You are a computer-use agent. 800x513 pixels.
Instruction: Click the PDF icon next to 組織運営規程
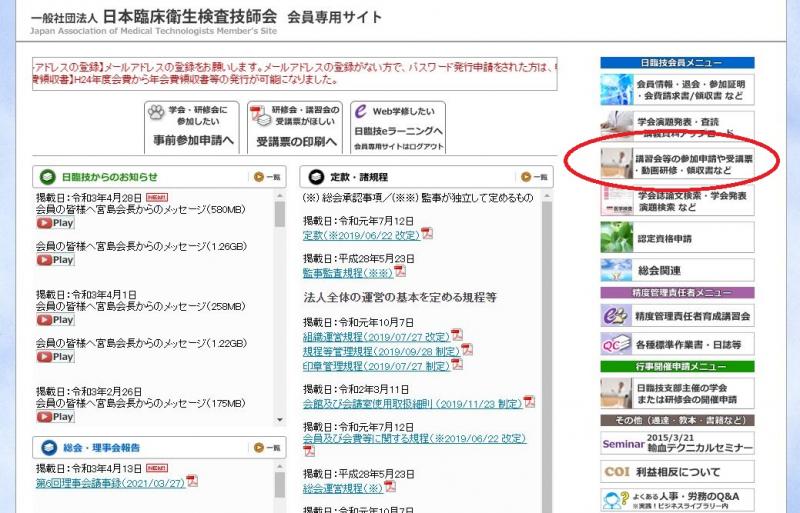click(457, 336)
